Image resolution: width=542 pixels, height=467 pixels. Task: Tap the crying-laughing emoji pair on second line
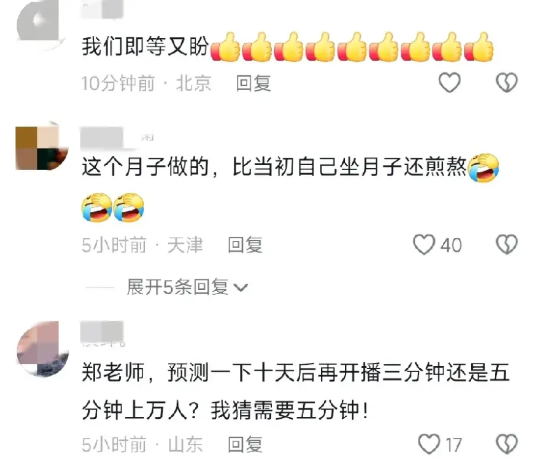point(113,207)
